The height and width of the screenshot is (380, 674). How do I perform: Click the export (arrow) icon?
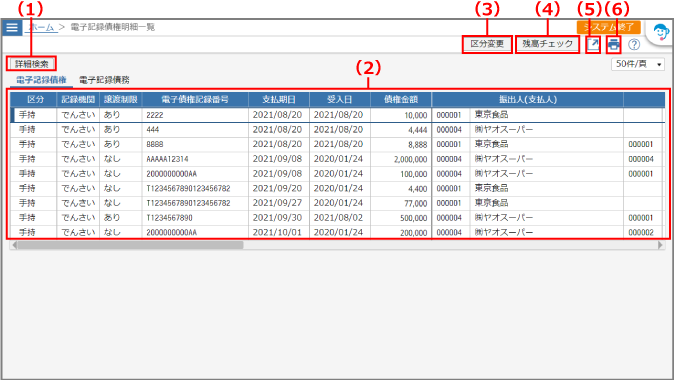coord(593,44)
